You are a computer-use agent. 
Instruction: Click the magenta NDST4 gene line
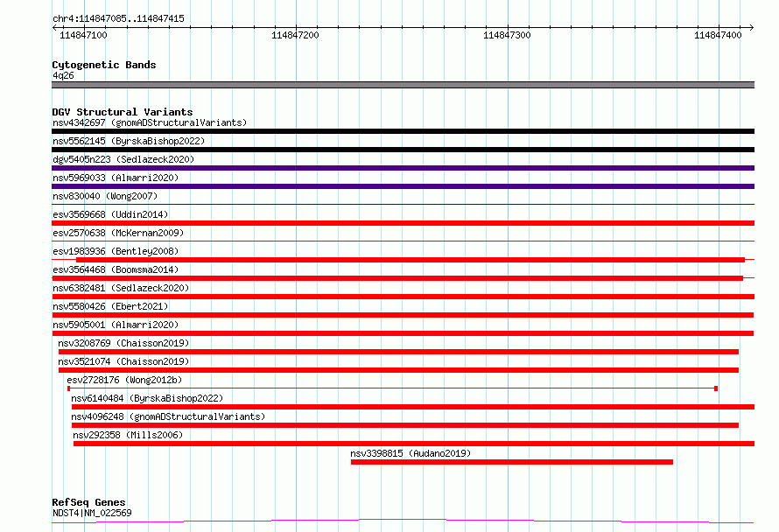pos(403,521)
